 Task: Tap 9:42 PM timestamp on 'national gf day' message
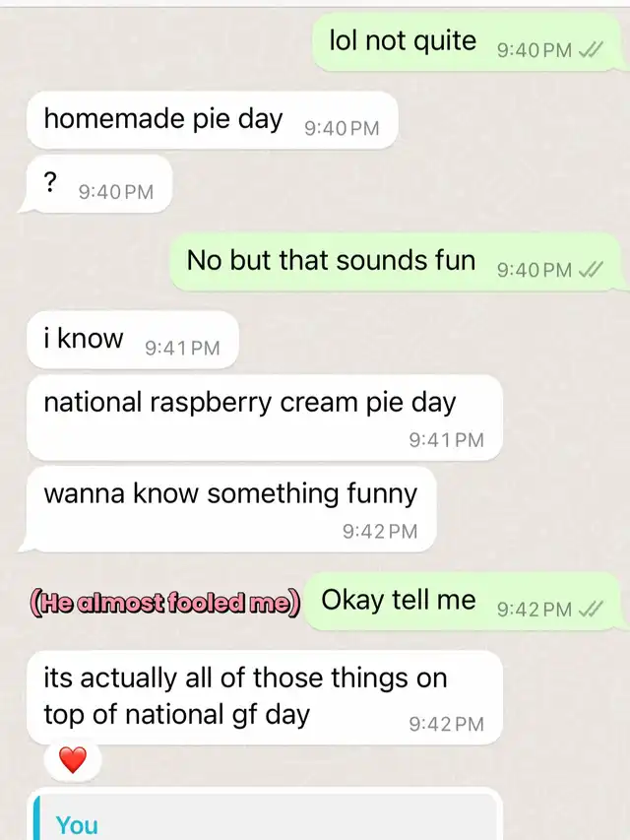(x=446, y=724)
